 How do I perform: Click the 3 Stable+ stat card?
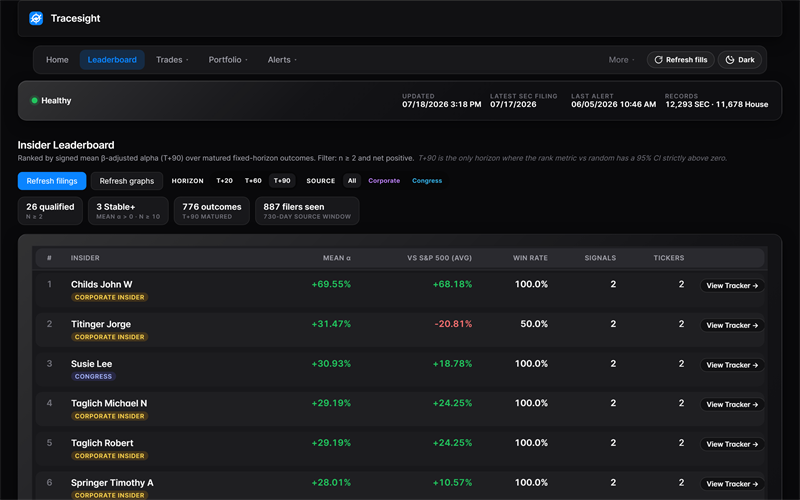click(x=128, y=211)
